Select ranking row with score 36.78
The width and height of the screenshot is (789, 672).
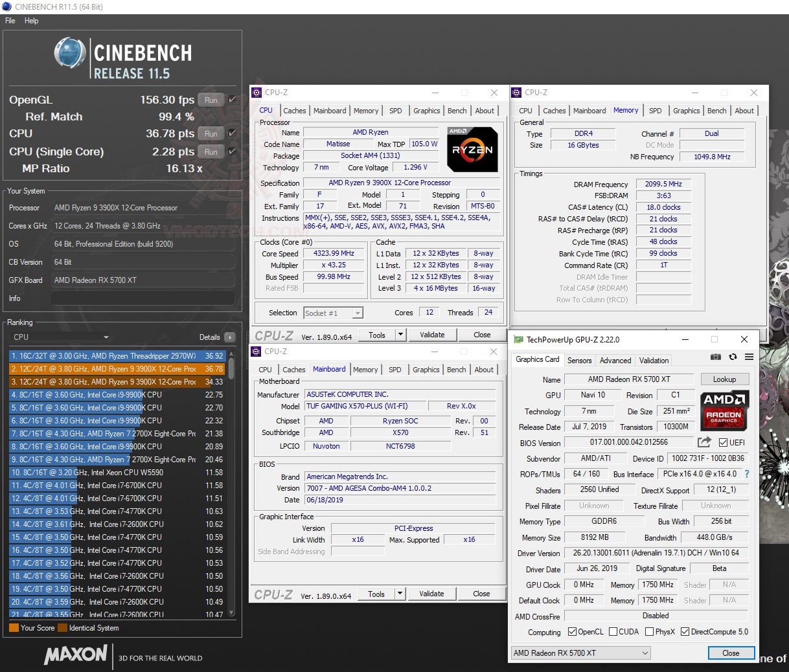pyautogui.click(x=117, y=369)
